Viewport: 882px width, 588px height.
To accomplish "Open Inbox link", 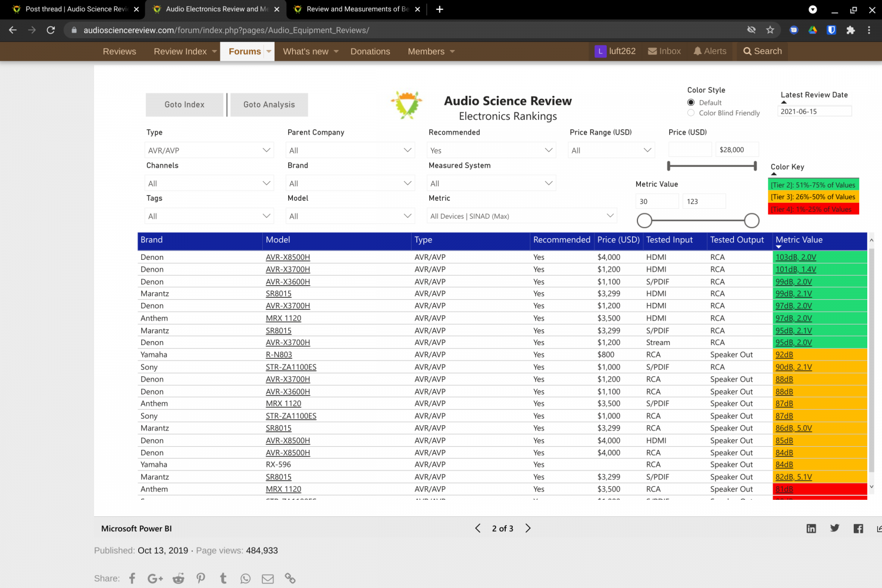I will [x=664, y=51].
